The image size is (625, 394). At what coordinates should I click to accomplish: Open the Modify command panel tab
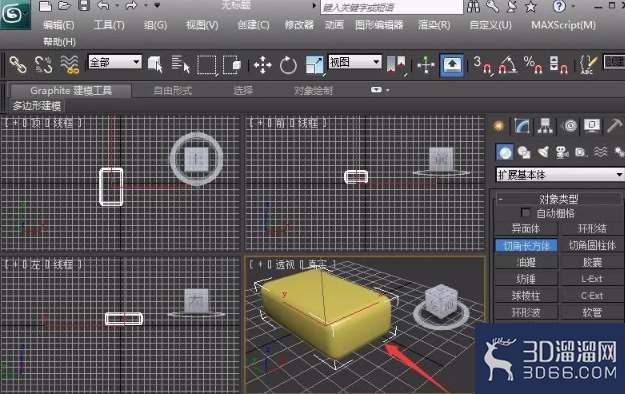(x=522, y=126)
